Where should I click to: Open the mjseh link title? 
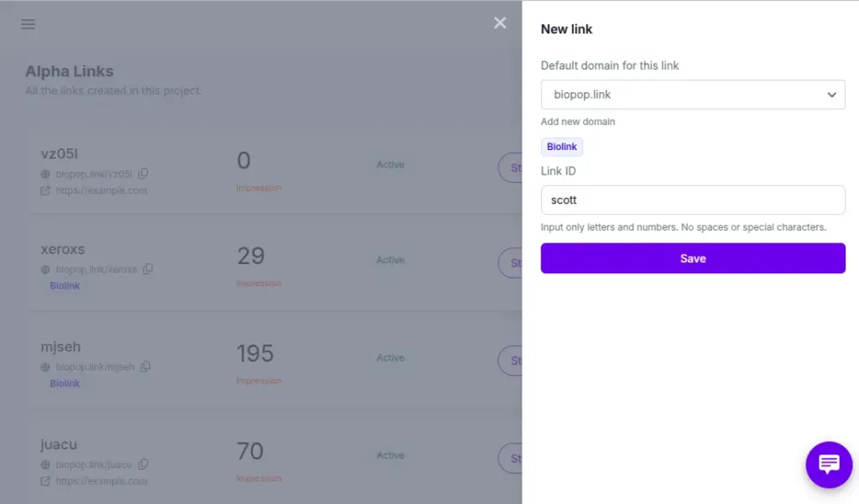[60, 346]
